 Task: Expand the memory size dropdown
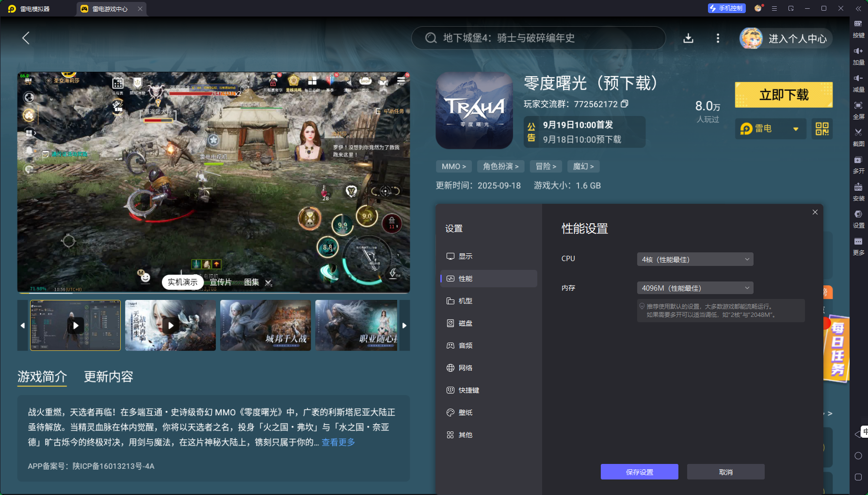coord(694,288)
